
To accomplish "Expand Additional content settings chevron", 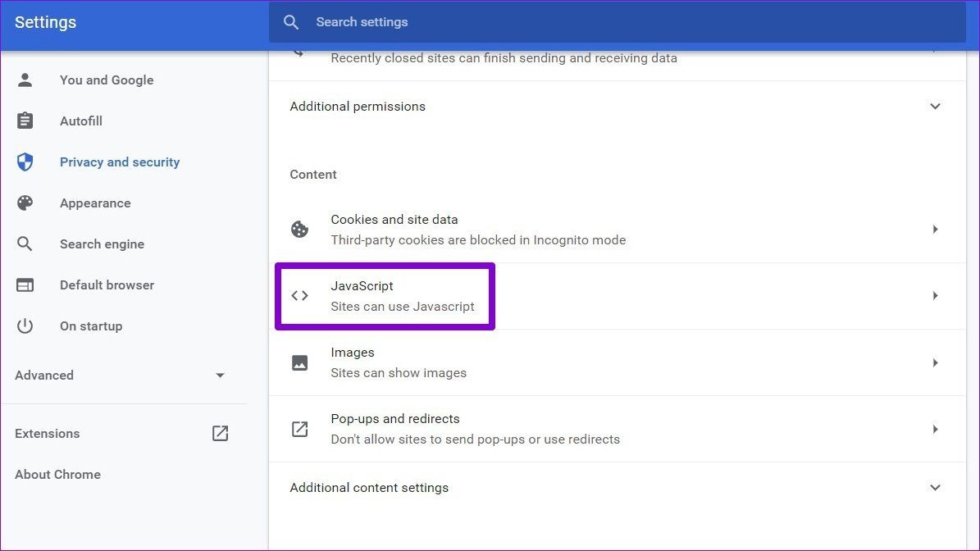I will [x=935, y=487].
